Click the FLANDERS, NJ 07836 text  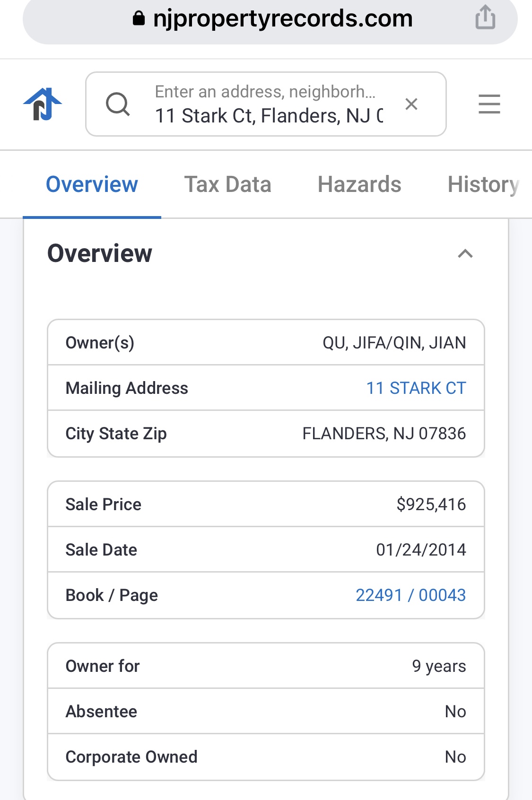point(384,434)
